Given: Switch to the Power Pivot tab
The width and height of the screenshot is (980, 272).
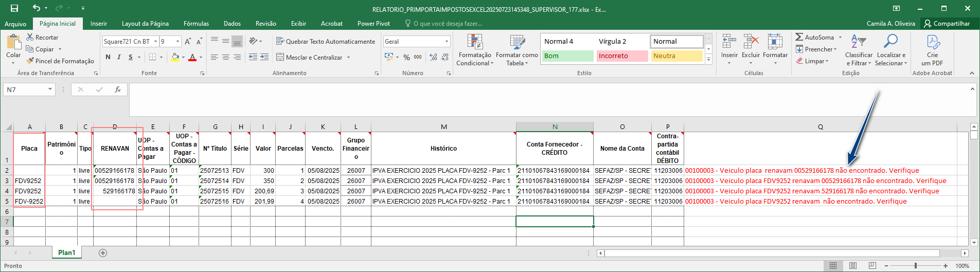Looking at the screenshot, I should [x=373, y=24].
